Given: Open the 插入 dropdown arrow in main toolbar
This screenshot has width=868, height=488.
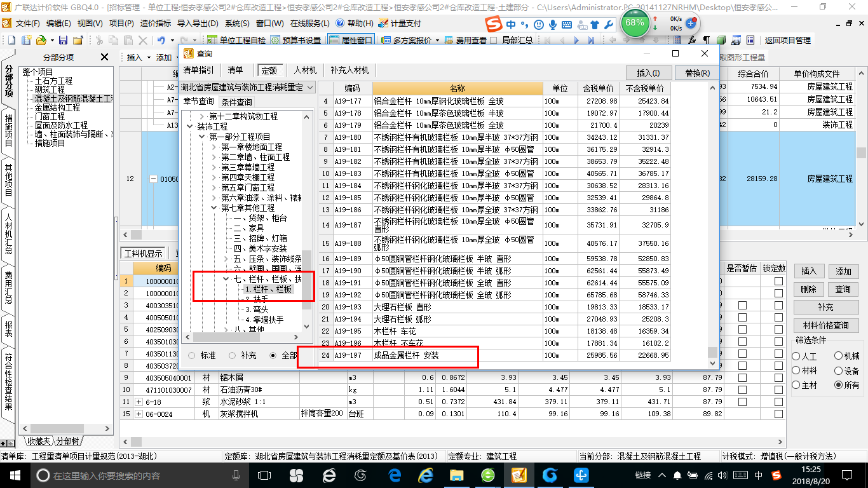Looking at the screenshot, I should click(x=149, y=57).
